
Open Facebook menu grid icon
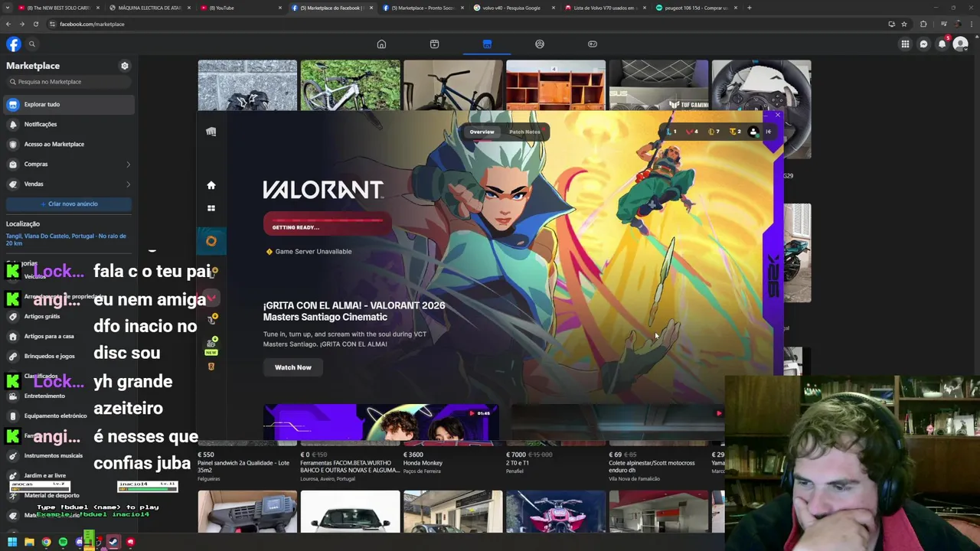pos(905,44)
